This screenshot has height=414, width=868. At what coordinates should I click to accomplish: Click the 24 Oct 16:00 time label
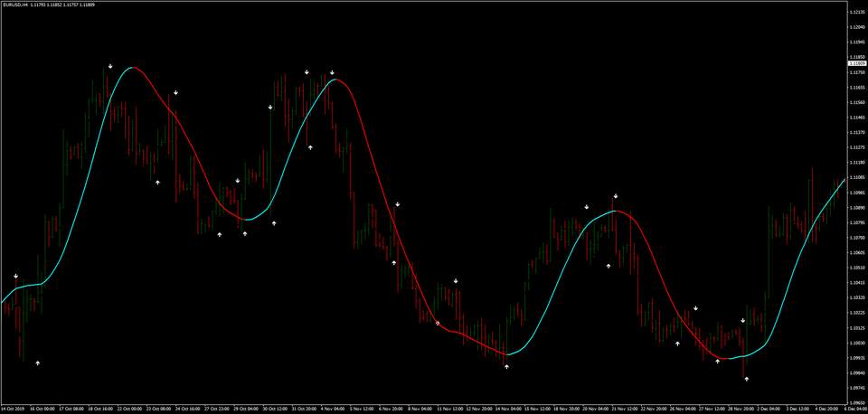(x=188, y=409)
